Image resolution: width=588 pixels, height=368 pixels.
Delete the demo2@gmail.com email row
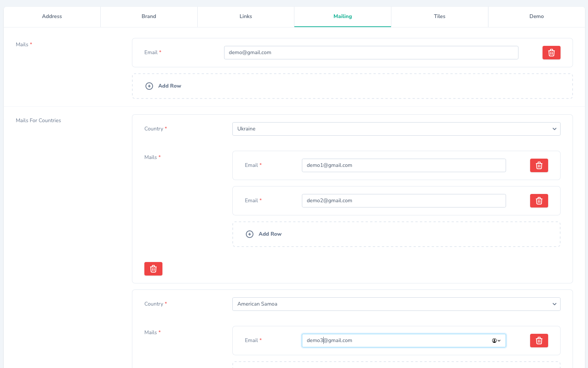click(x=539, y=201)
